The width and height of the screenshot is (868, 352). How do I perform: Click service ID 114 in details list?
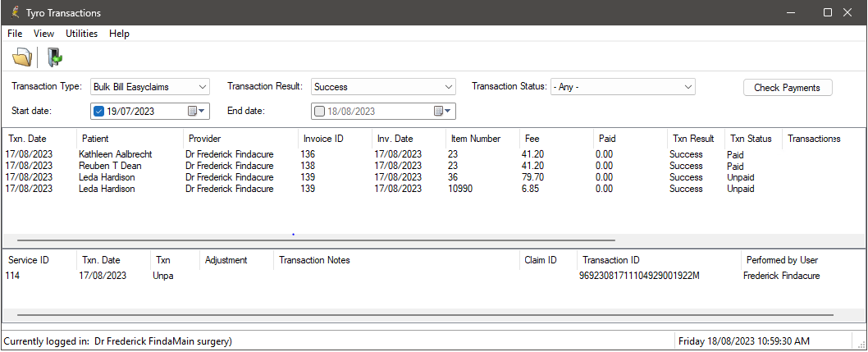click(x=13, y=276)
